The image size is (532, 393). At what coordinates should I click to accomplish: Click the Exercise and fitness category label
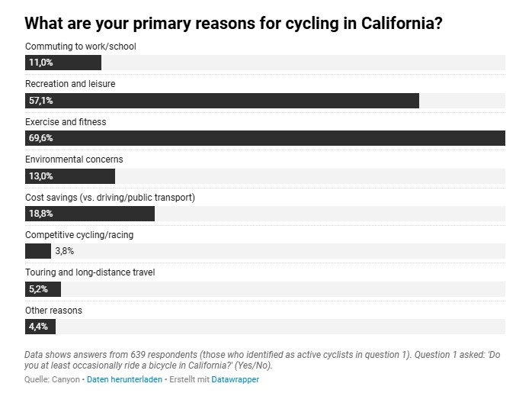(66, 122)
